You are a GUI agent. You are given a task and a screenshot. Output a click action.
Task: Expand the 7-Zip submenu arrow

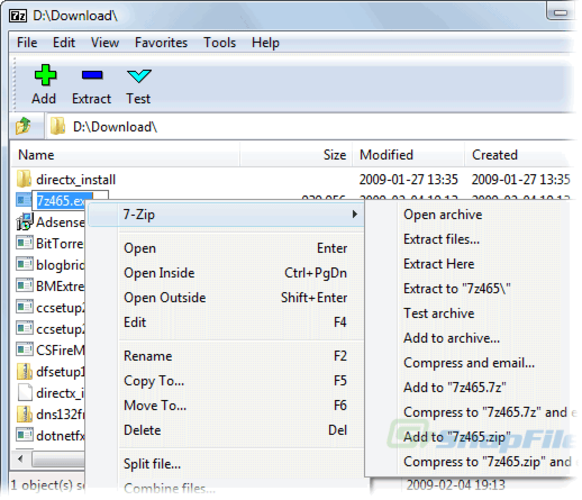(x=355, y=214)
